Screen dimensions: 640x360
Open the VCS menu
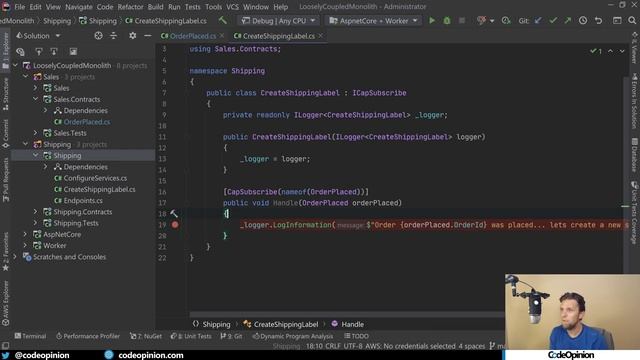point(232,7)
